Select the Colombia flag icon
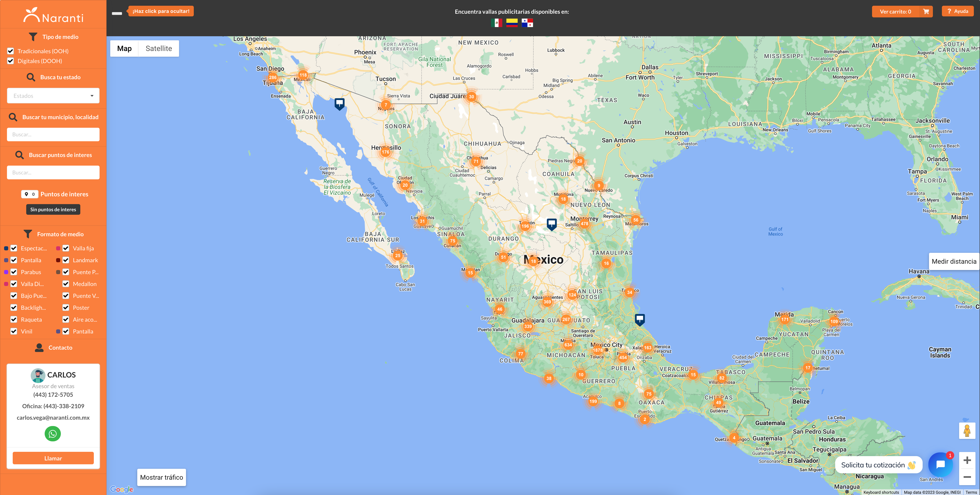980x495 pixels. [512, 23]
